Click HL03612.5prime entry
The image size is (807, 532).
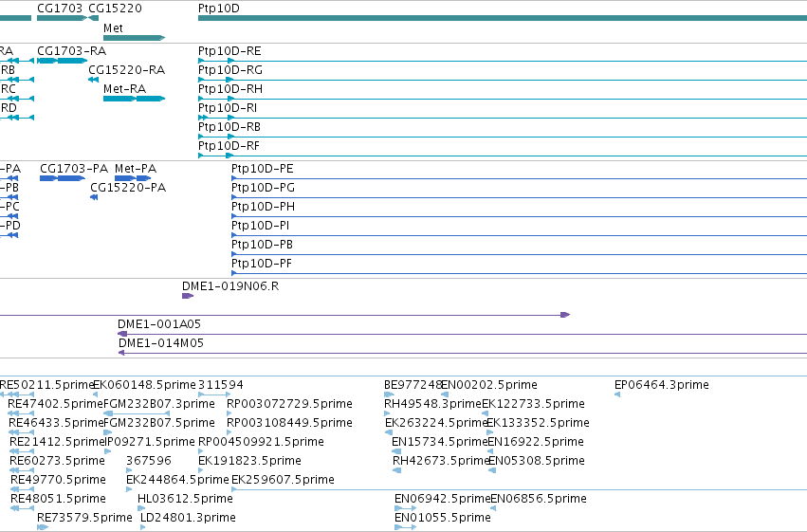[x=185, y=499]
